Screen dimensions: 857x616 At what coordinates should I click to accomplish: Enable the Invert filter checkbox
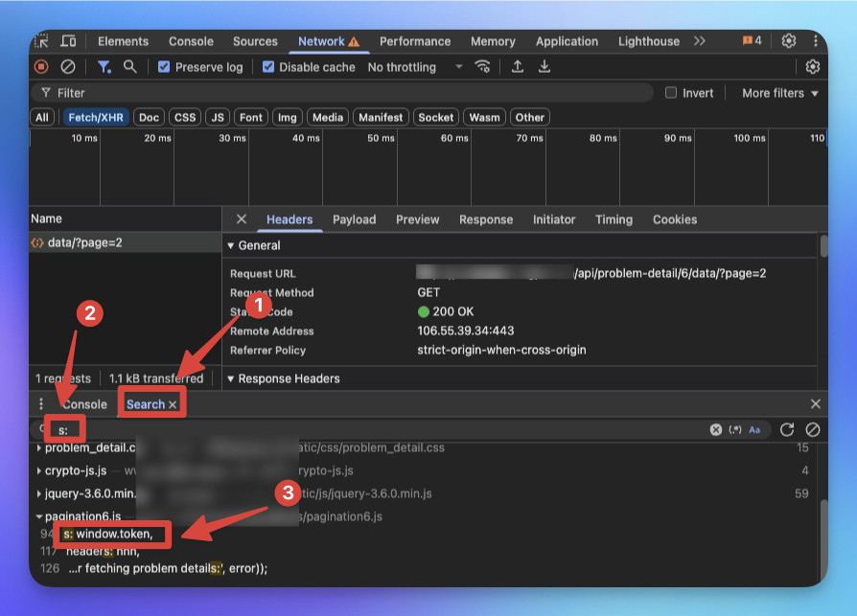(x=671, y=93)
